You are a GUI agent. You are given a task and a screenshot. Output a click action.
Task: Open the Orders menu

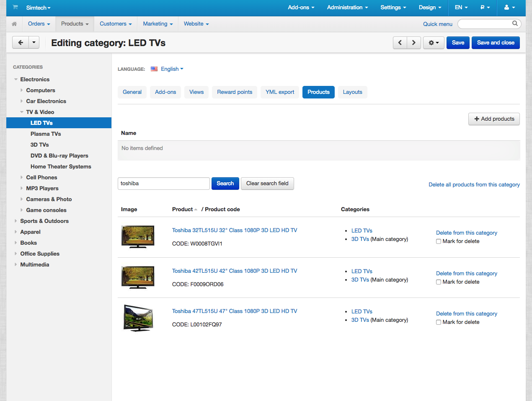point(39,24)
